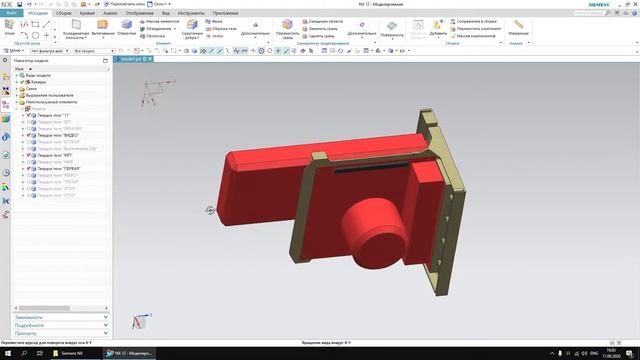Pick the arc sketch curve icon
This screenshot has height=360, width=640.
(x=24, y=36)
